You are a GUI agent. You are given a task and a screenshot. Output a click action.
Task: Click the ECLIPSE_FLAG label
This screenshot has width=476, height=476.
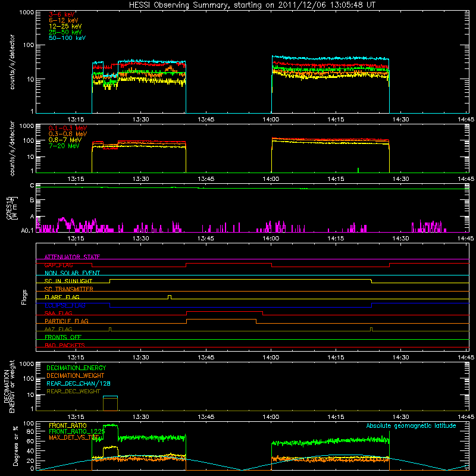(65, 305)
